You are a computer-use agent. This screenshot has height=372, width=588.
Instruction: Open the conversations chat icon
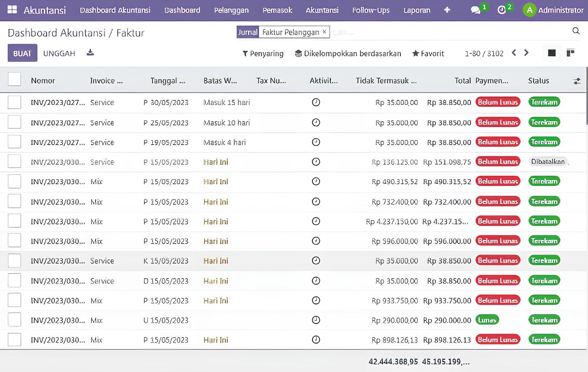[x=475, y=10]
